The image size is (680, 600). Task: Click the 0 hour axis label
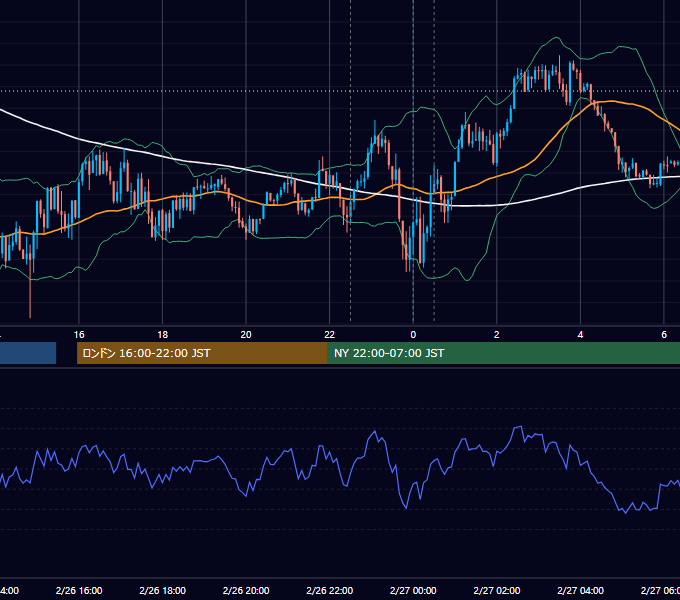[x=413, y=334]
